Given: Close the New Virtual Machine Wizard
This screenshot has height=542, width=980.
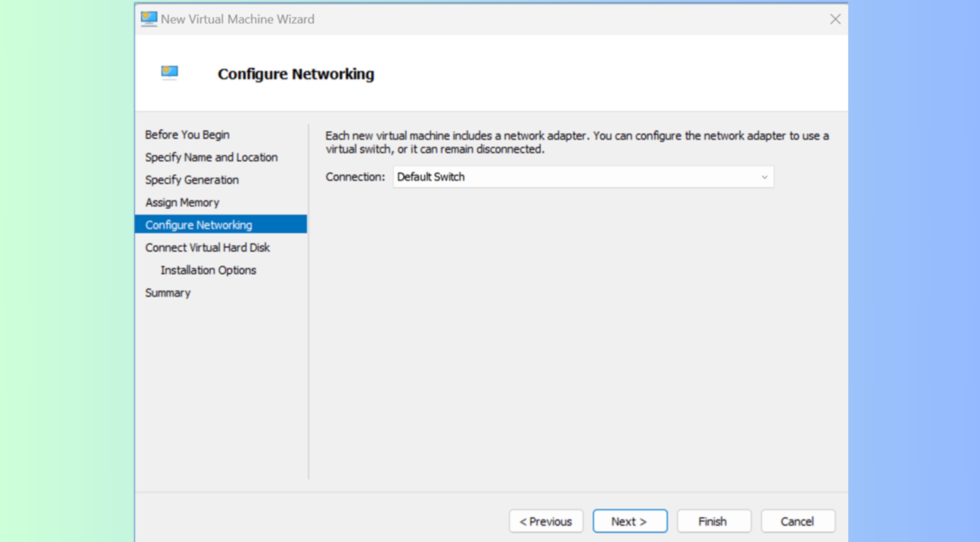Looking at the screenshot, I should click(835, 19).
